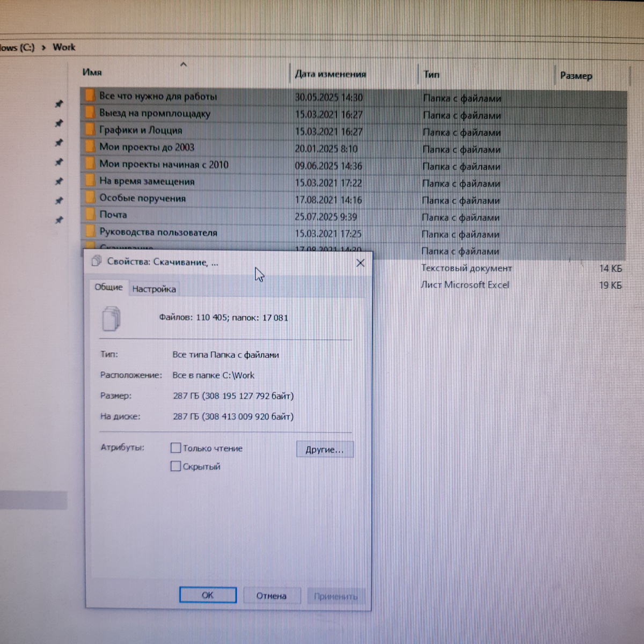The width and height of the screenshot is (644, 644).
Task: Click the 19 КБ size value
Action: point(610,285)
